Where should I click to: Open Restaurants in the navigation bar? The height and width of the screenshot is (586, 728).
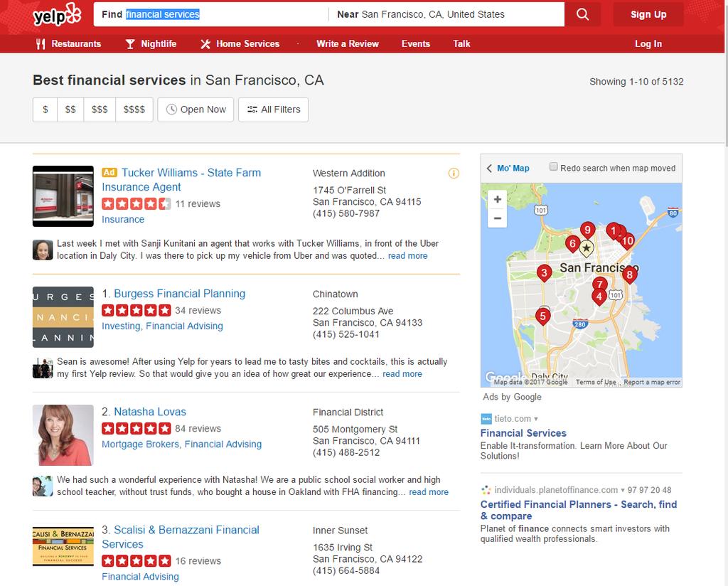[68, 43]
